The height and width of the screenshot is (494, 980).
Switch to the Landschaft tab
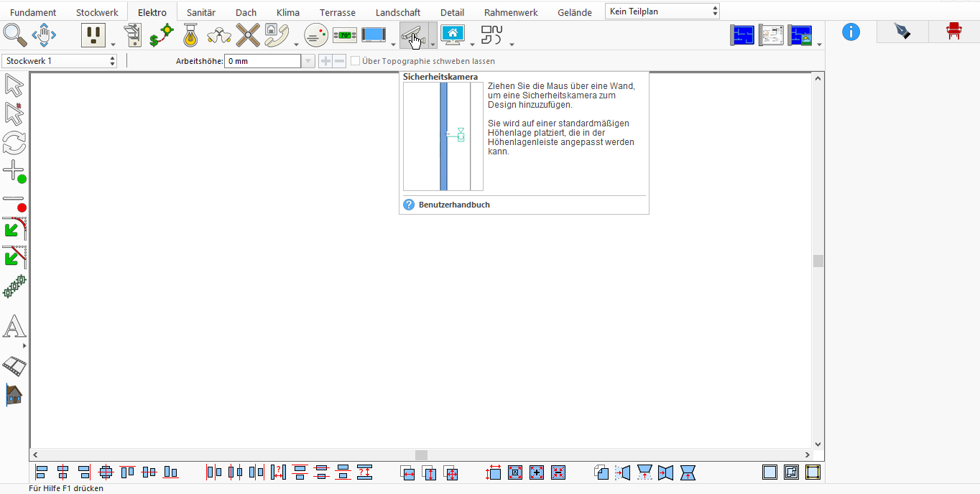(398, 12)
